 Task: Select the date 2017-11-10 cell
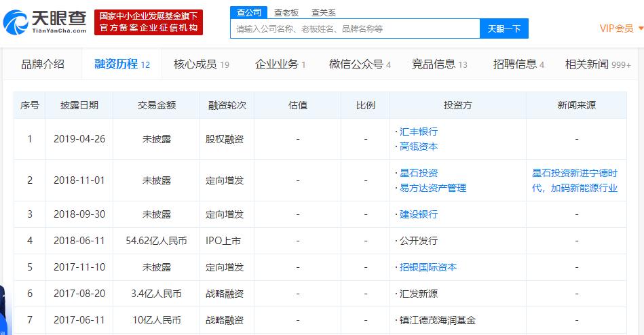[x=79, y=267]
